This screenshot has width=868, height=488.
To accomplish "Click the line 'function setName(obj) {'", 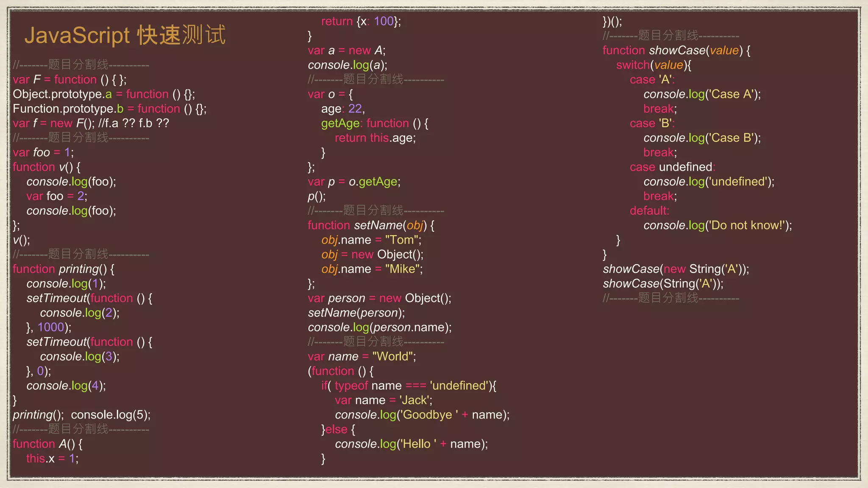I will tap(371, 225).
